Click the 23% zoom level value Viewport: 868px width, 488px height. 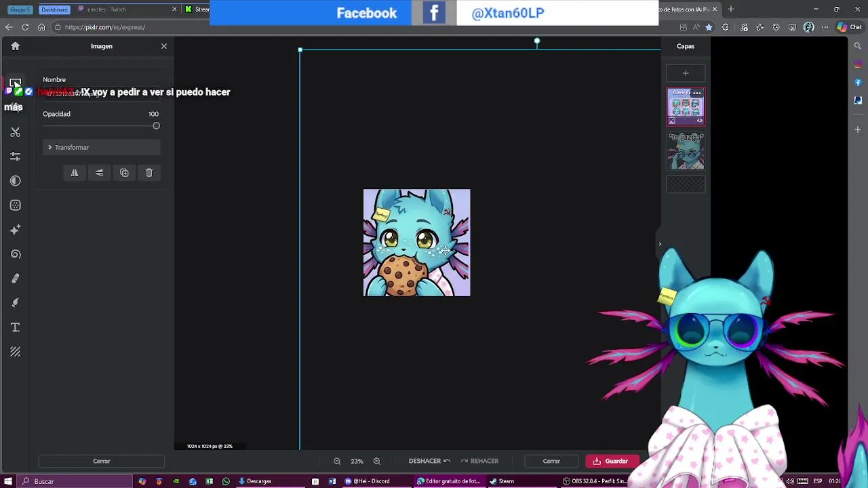click(357, 461)
